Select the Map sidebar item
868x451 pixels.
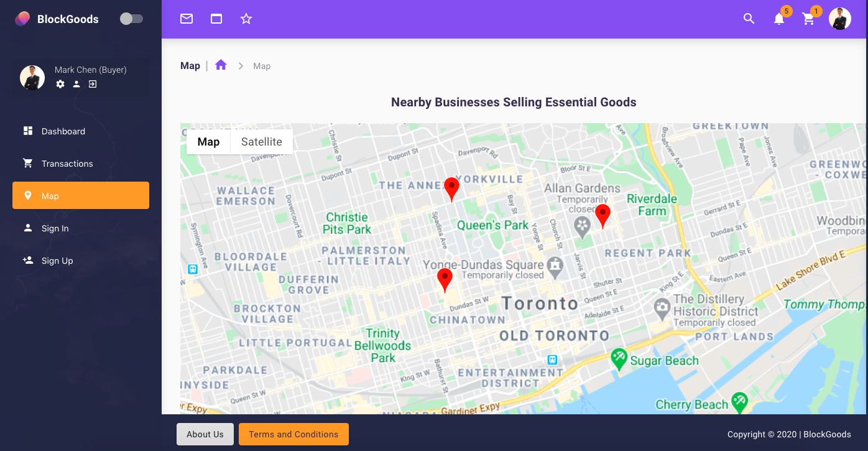click(81, 195)
